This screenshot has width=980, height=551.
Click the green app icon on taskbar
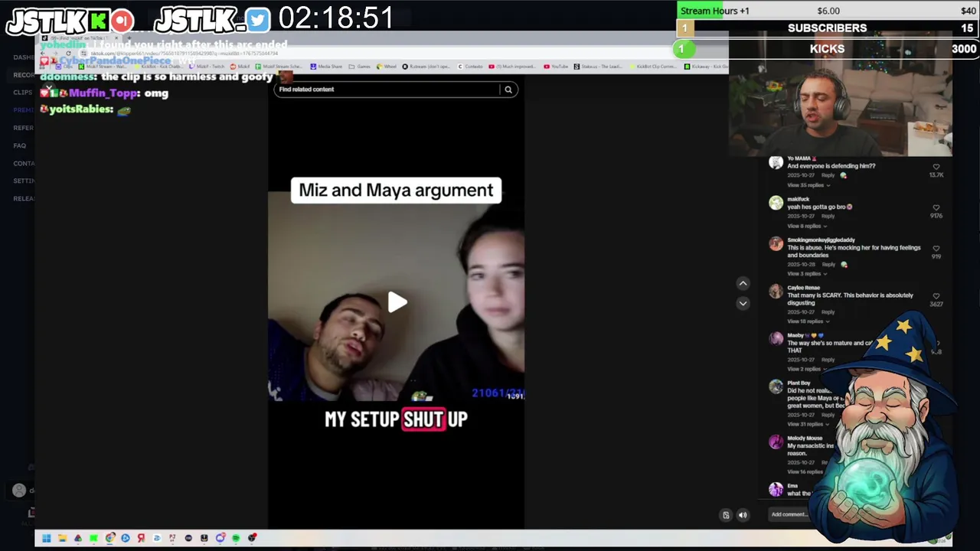pyautogui.click(x=93, y=538)
